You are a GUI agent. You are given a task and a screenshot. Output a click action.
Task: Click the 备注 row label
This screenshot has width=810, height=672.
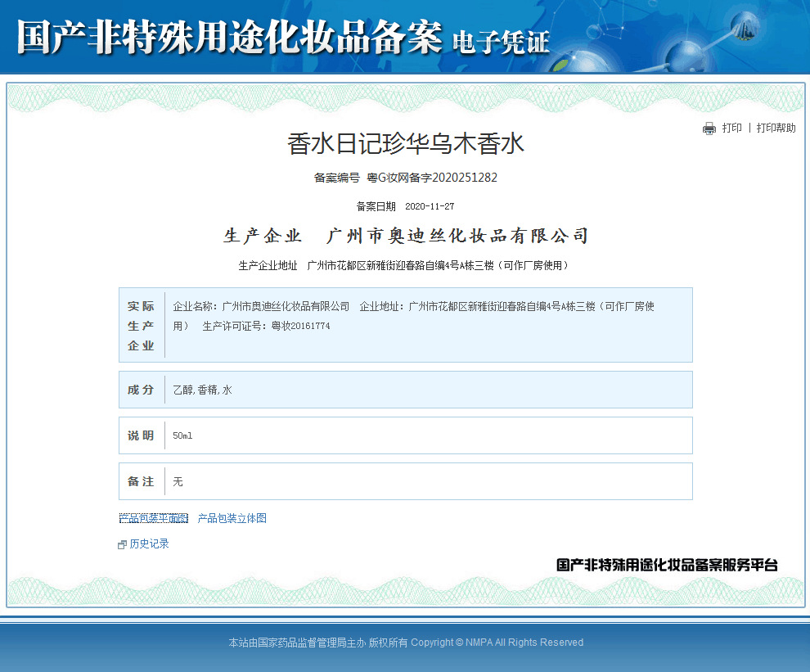pos(141,481)
